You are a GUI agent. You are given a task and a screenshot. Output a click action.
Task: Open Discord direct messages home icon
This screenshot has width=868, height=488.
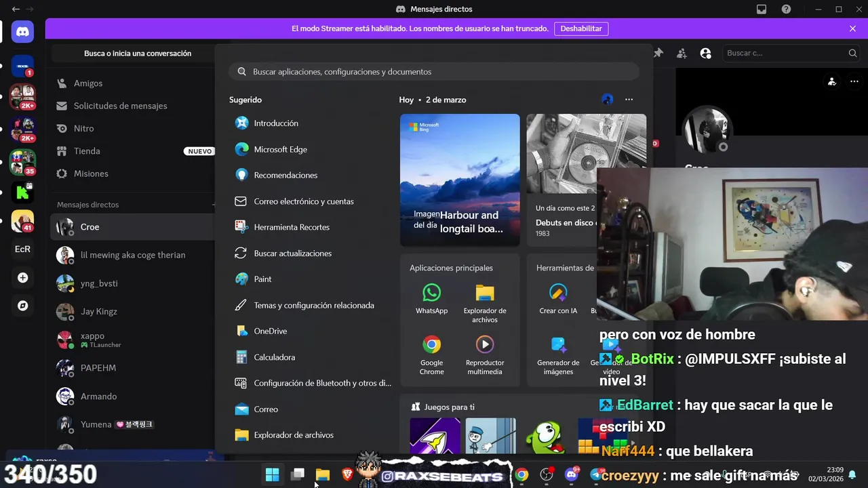click(x=22, y=31)
